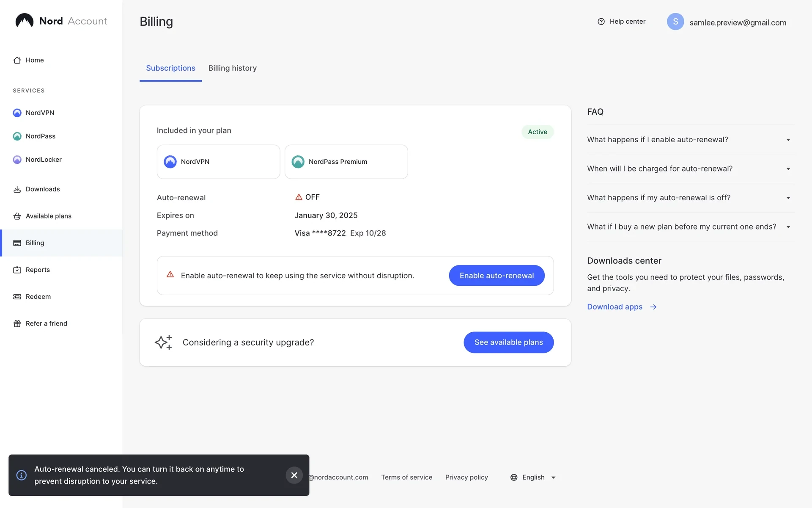
Task: Click the 'FAQ' heading
Action: pyautogui.click(x=595, y=112)
